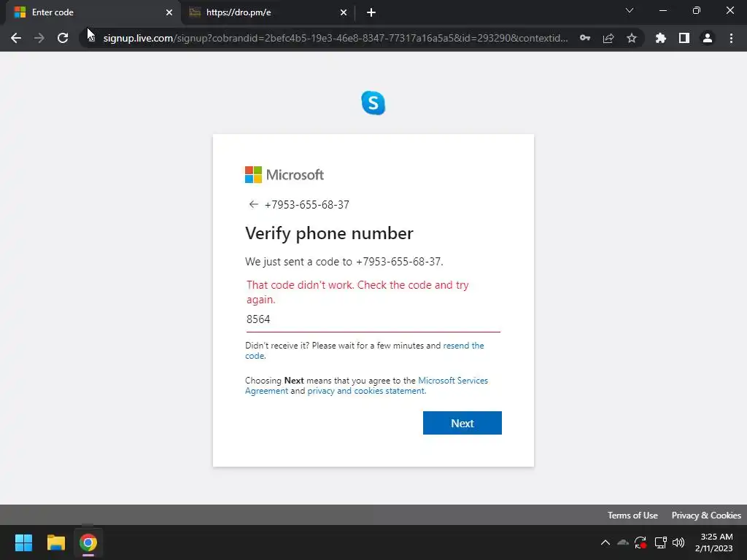This screenshot has height=560, width=747.
Task: Open the network tray icon
Action: pyautogui.click(x=660, y=542)
